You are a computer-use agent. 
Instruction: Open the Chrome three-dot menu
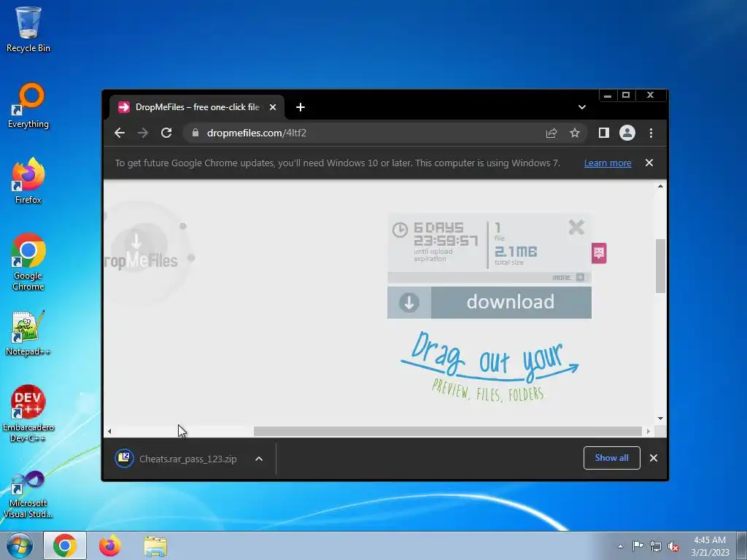[651, 133]
